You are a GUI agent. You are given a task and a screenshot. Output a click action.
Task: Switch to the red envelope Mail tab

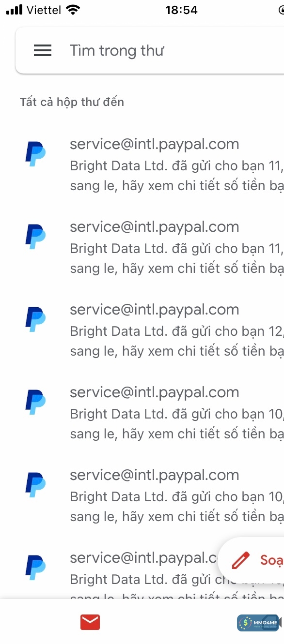pos(90,622)
